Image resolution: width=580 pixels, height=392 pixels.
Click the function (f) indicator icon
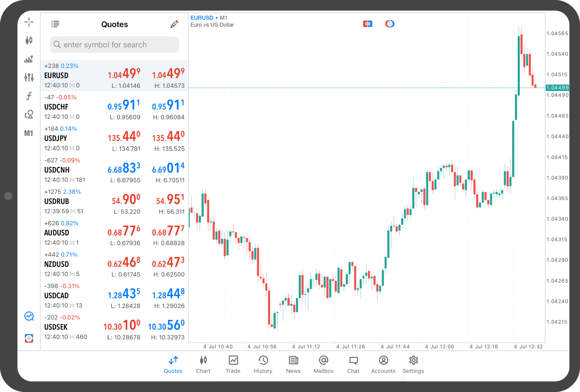point(29,96)
